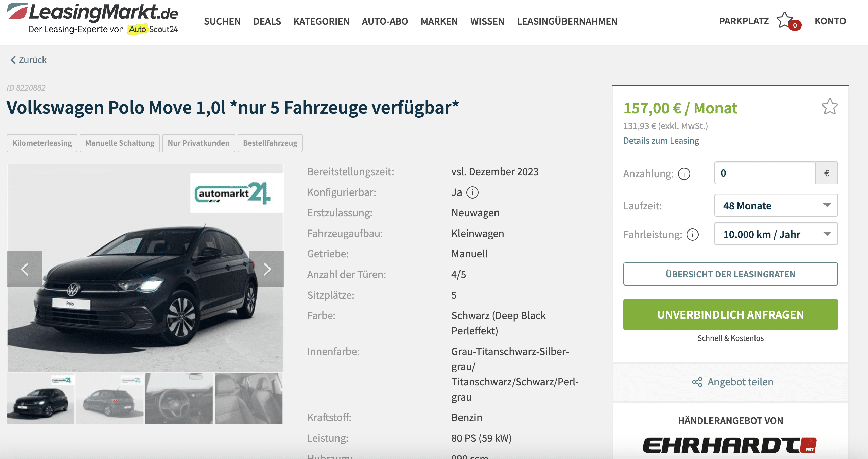Open the DEALS menu

click(x=267, y=21)
